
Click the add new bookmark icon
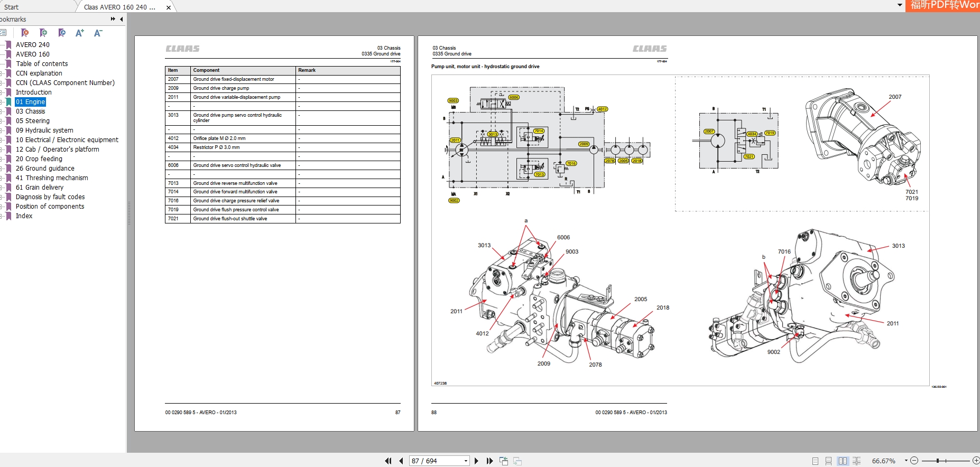[43, 33]
